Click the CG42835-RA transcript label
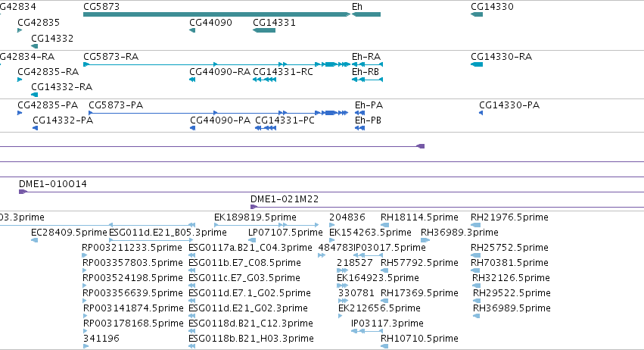Screen dimensions: 644x350 point(48,72)
